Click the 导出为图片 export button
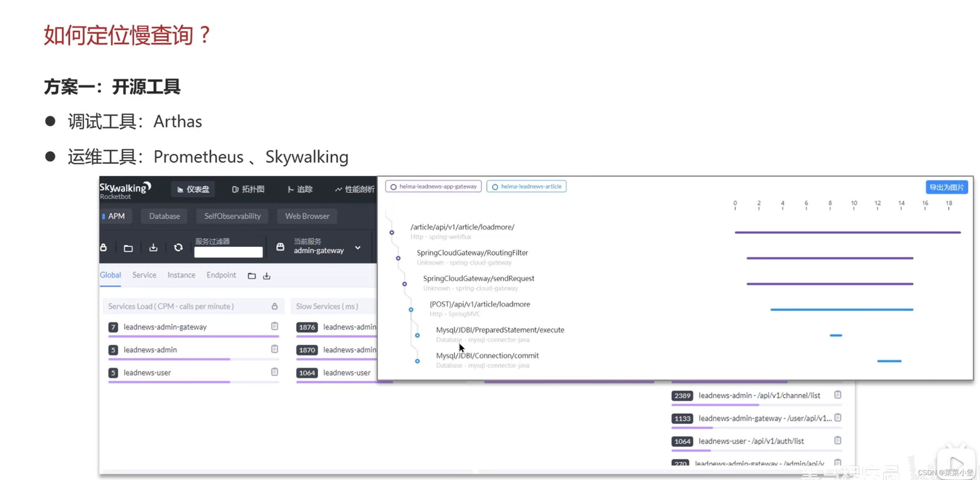Viewport: 980px width, 480px height. click(x=946, y=187)
